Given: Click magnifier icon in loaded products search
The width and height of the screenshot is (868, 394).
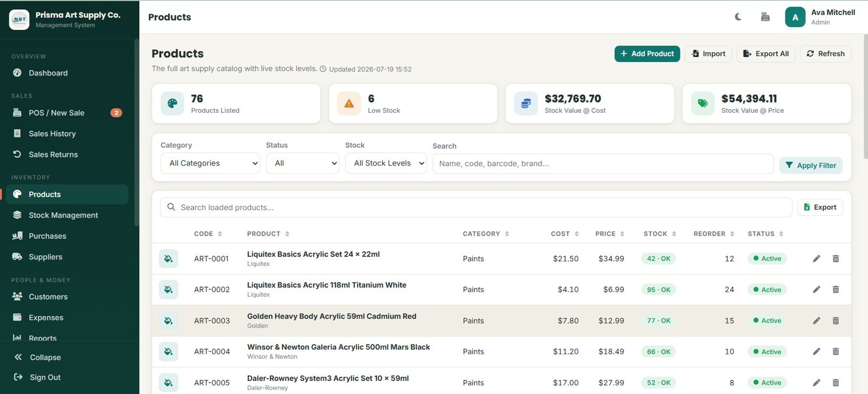Looking at the screenshot, I should pyautogui.click(x=171, y=207).
